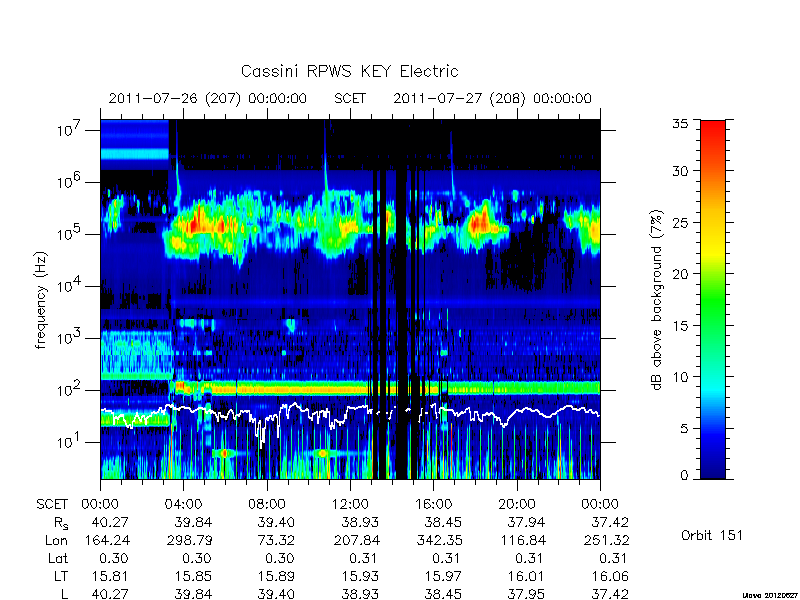Click the Lon value "207.84"

tap(357, 540)
